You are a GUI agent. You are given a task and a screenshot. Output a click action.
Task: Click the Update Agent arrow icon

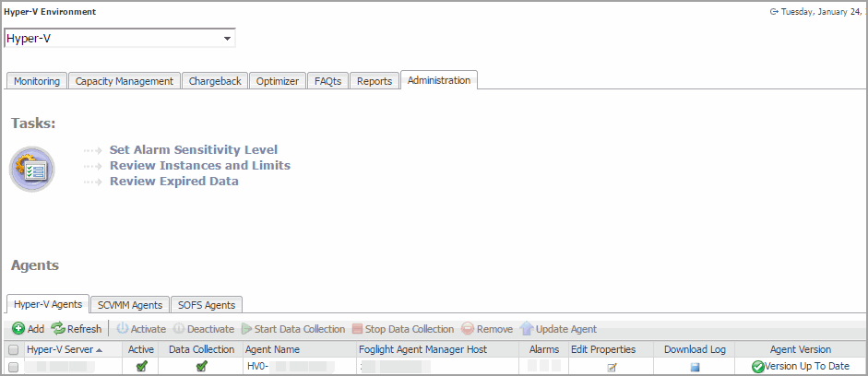[x=527, y=329]
